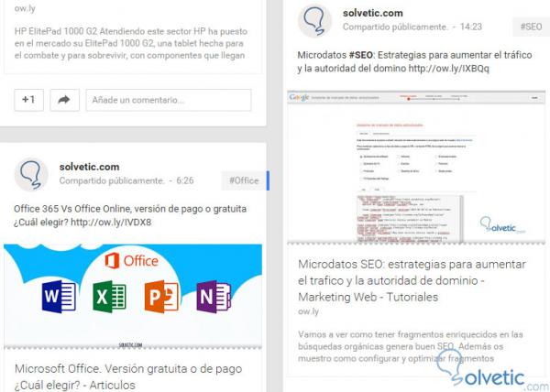Open the Office apps banner image

133,297
